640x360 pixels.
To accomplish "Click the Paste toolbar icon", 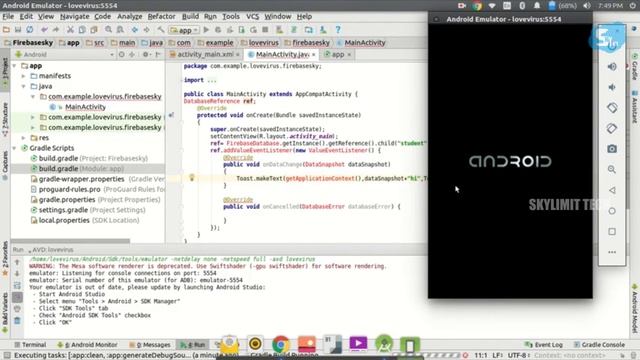I will (x=94, y=29).
